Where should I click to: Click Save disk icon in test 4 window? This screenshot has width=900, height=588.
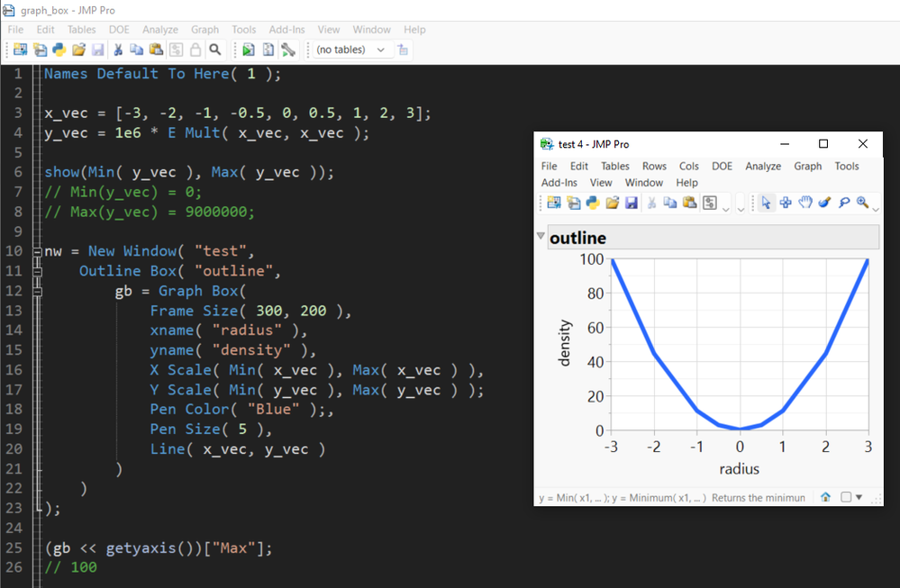(632, 203)
